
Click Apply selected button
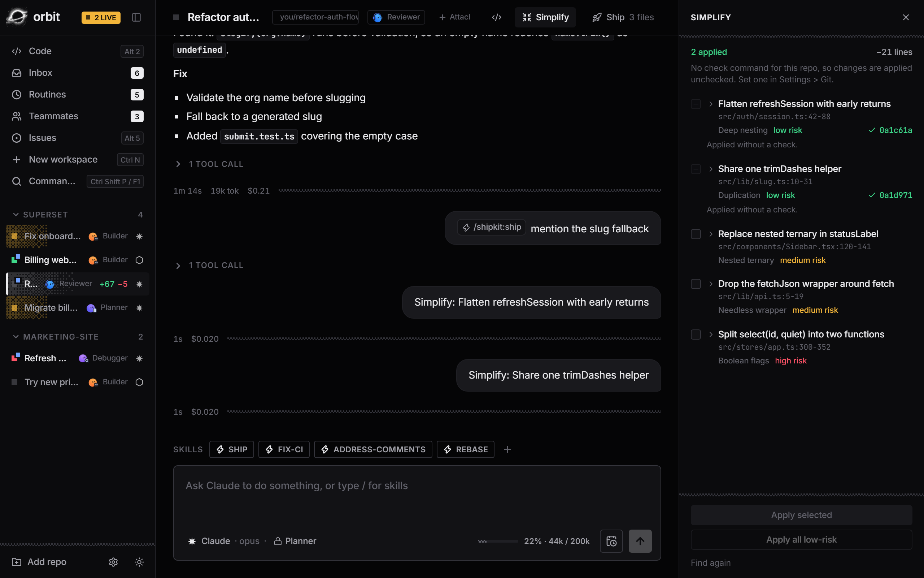pyautogui.click(x=801, y=515)
